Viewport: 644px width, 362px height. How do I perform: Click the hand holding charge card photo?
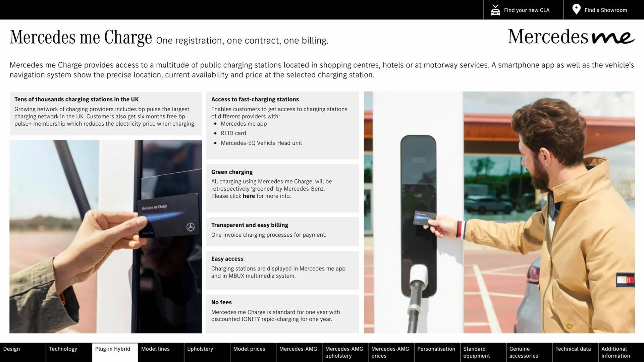pos(106,236)
